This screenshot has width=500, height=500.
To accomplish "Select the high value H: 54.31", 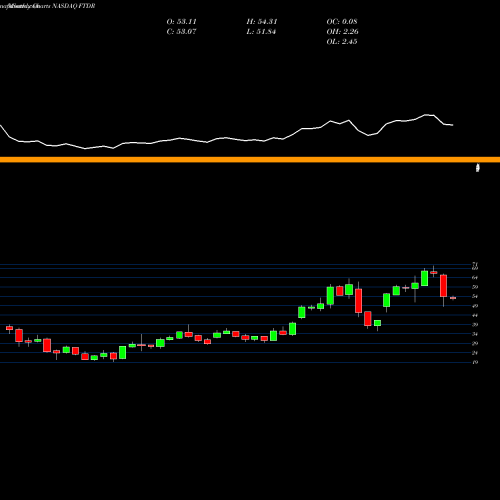I will (262, 22).
